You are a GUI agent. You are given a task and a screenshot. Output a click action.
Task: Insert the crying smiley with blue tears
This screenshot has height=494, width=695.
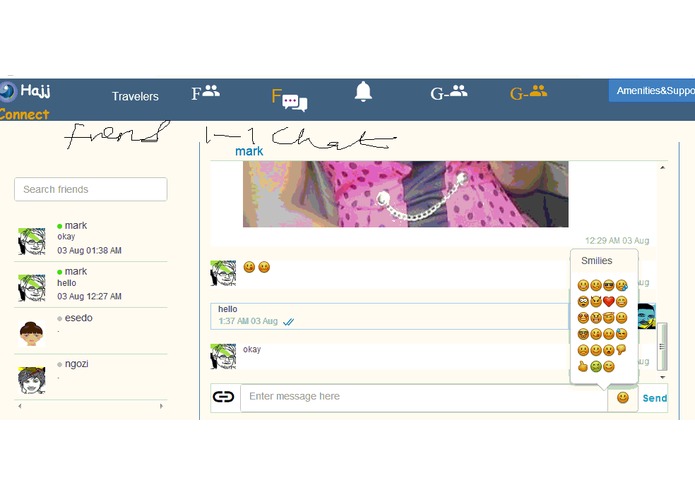click(x=622, y=285)
